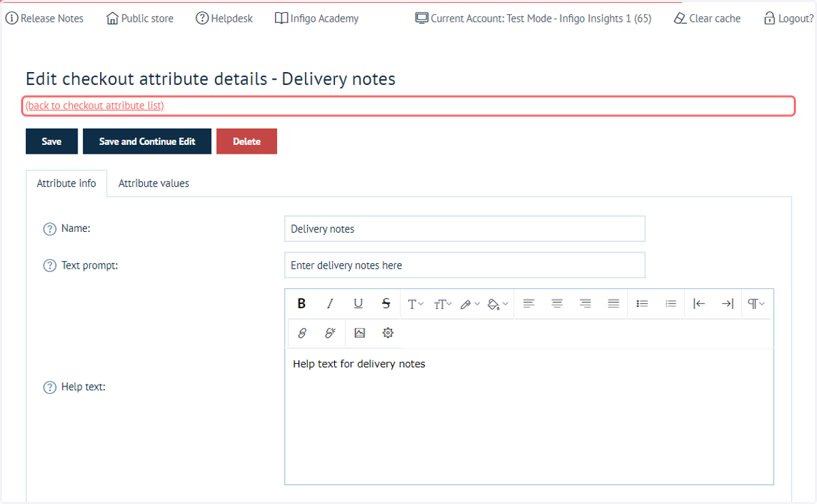Open the font family dropdown
This screenshot has height=504, width=817.
(x=415, y=304)
